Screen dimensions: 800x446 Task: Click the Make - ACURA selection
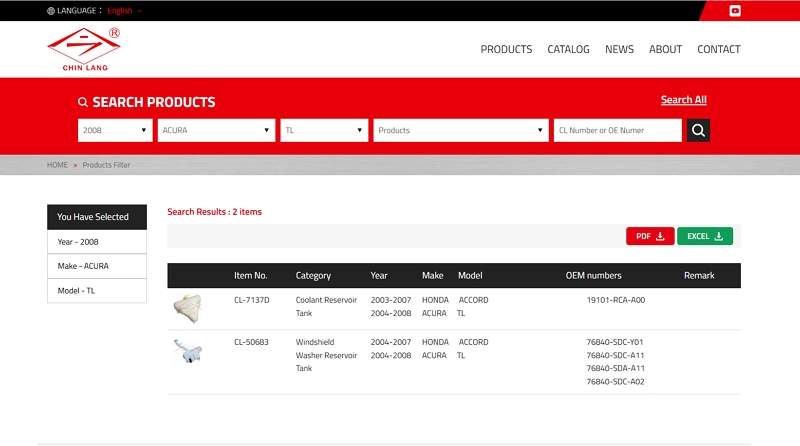pyautogui.click(x=97, y=266)
